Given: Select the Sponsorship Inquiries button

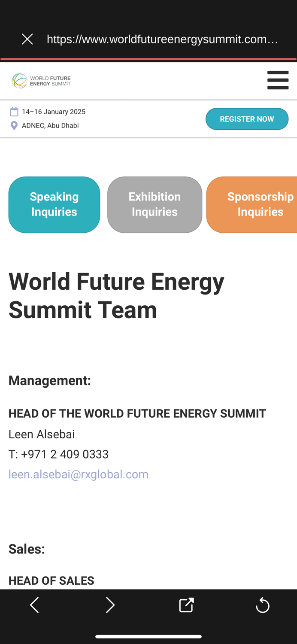Looking at the screenshot, I should pyautogui.click(x=260, y=204).
